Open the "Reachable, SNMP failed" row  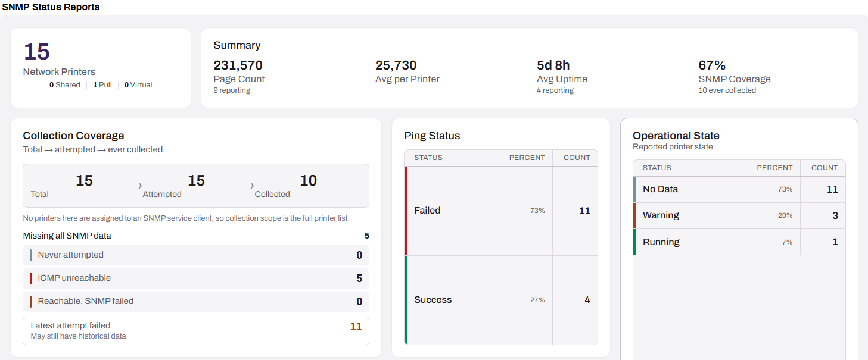196,302
